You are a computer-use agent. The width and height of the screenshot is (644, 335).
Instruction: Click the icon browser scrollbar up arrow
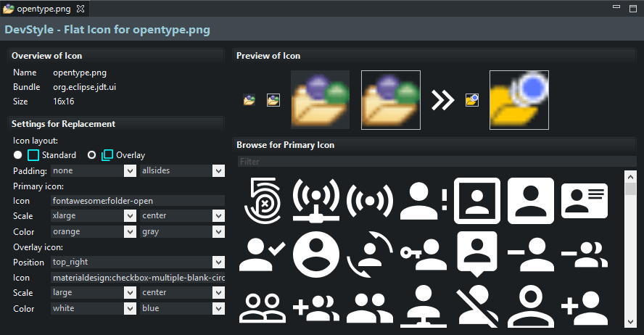point(630,176)
